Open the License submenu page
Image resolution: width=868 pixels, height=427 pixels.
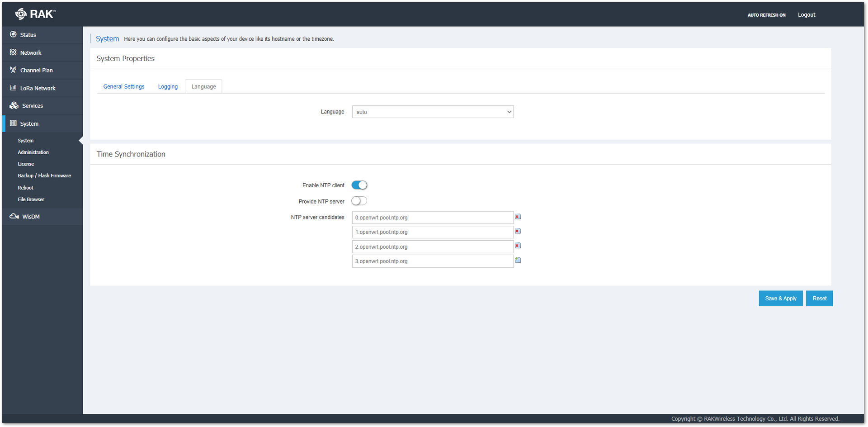(x=26, y=164)
